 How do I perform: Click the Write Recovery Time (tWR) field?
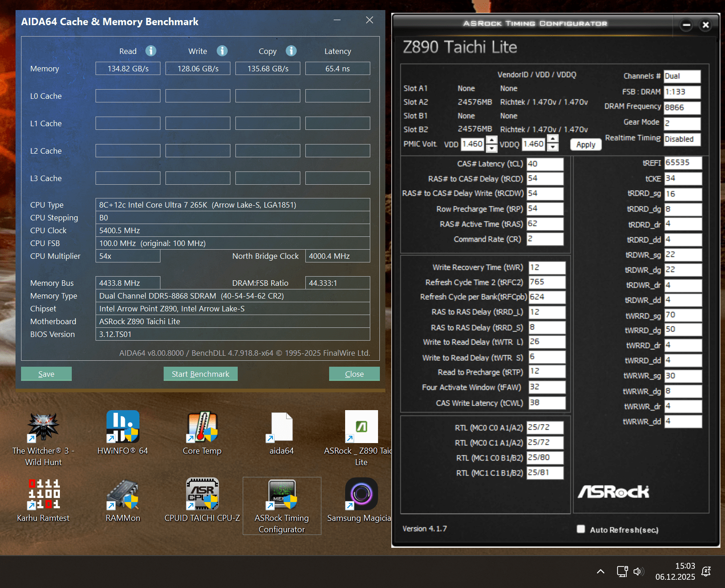pos(547,267)
